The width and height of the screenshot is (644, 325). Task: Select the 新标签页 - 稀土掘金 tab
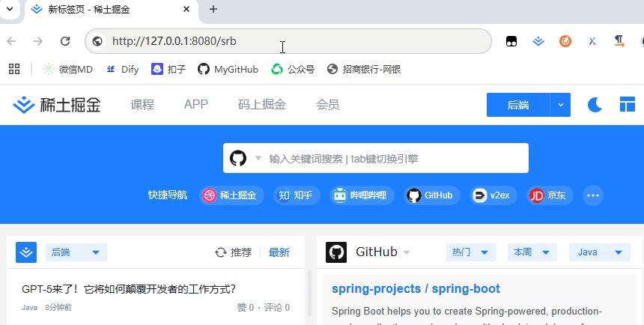pyautogui.click(x=111, y=10)
